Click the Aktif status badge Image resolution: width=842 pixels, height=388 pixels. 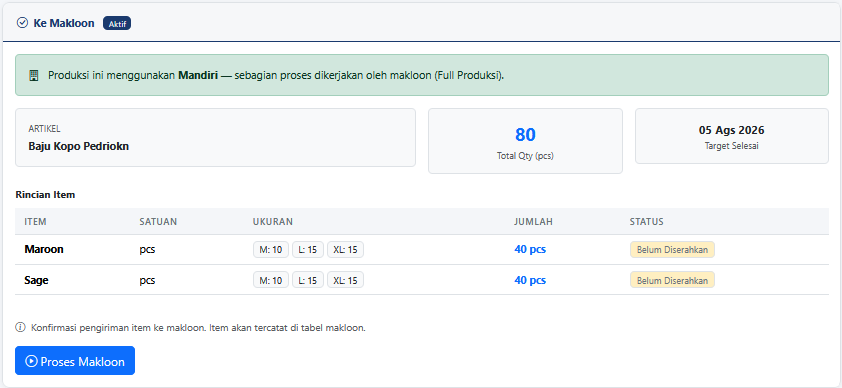(117, 24)
